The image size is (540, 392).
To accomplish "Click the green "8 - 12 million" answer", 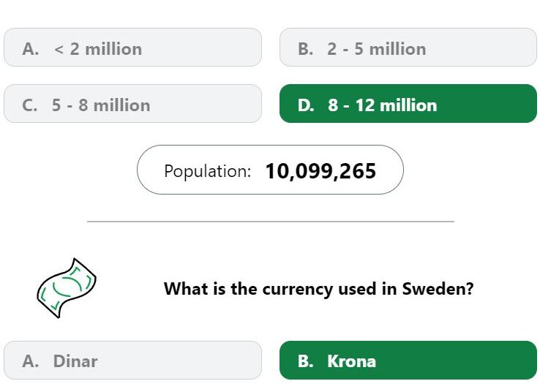I will (x=408, y=104).
